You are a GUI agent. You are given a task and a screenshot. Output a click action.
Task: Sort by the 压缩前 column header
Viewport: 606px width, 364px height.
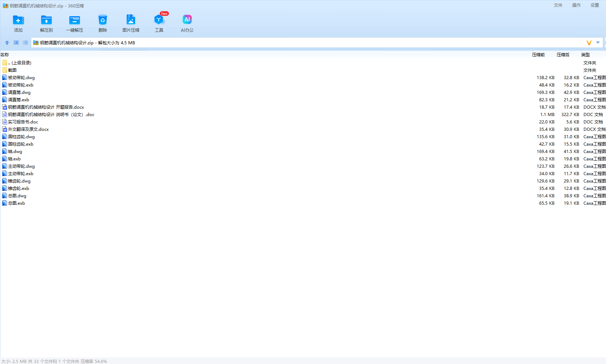(x=538, y=55)
